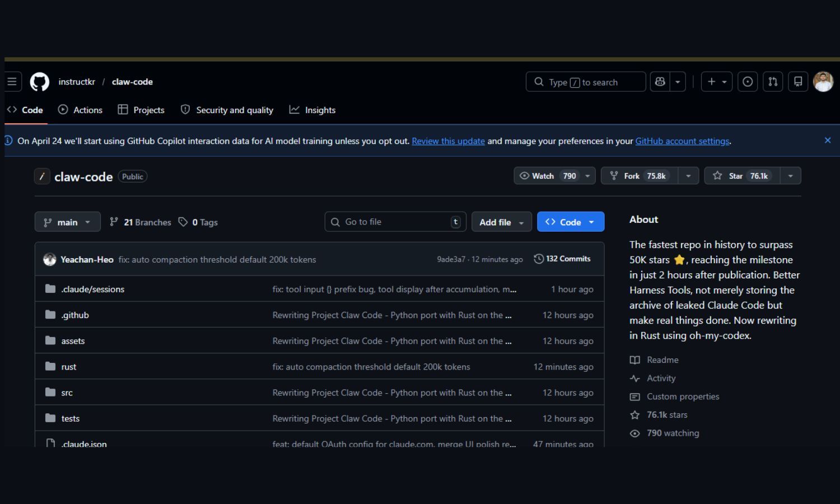This screenshot has height=504, width=840.
Task: Open the Readme link in About
Action: pos(662,360)
